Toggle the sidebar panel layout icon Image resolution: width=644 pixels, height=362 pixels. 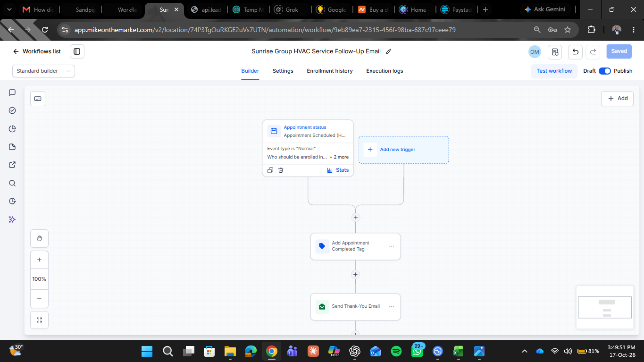click(77, 51)
